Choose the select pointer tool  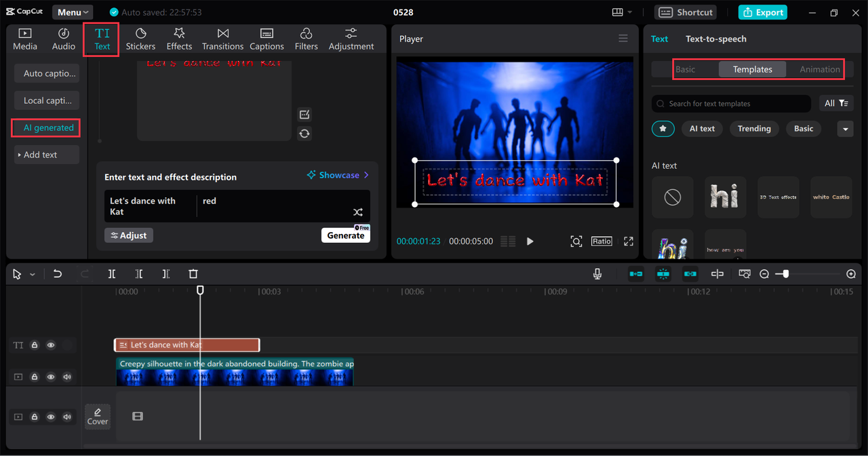[x=17, y=274]
